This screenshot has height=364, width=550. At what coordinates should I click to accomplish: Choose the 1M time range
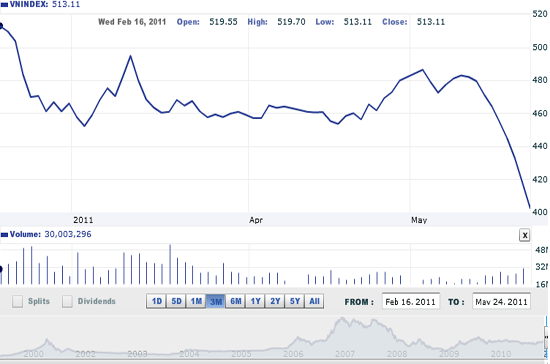click(196, 301)
